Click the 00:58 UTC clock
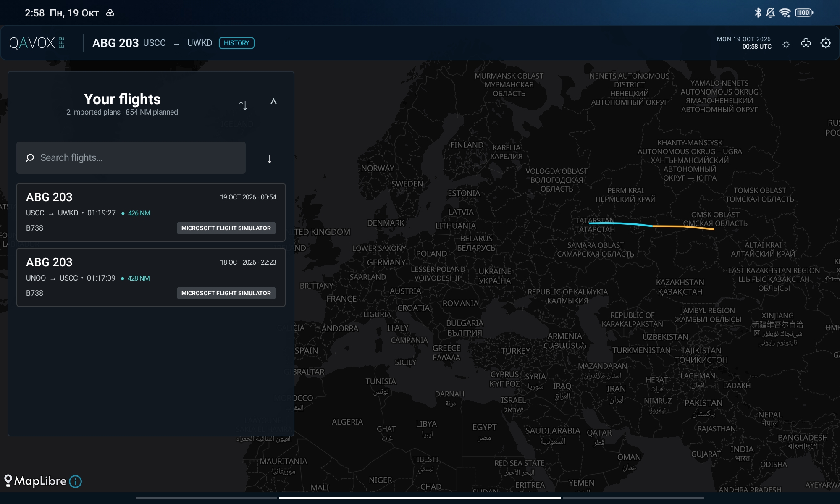The image size is (840, 504). coord(757,47)
